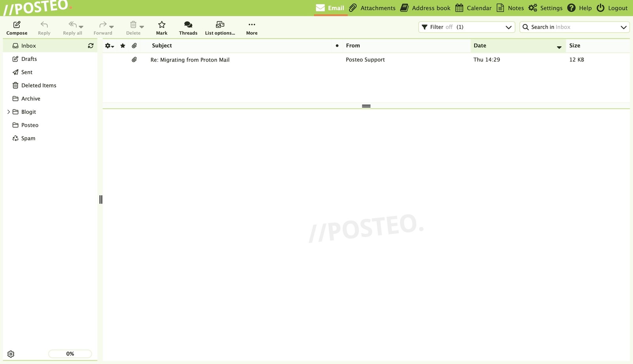This screenshot has height=364, width=633.
Task: Click the Reply all toolbar button
Action: 72,28
